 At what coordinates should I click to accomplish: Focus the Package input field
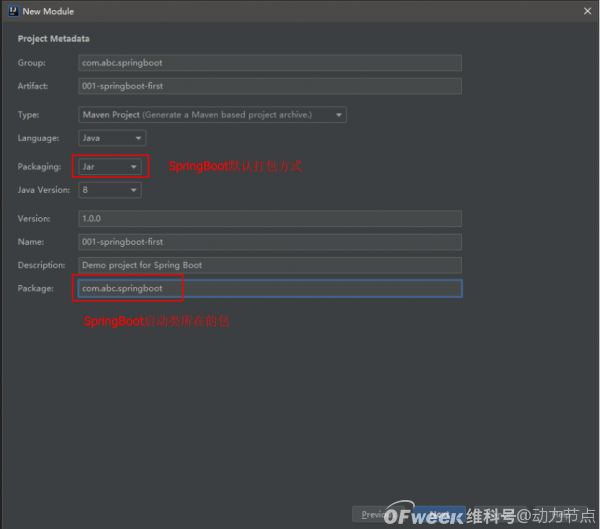coord(270,289)
